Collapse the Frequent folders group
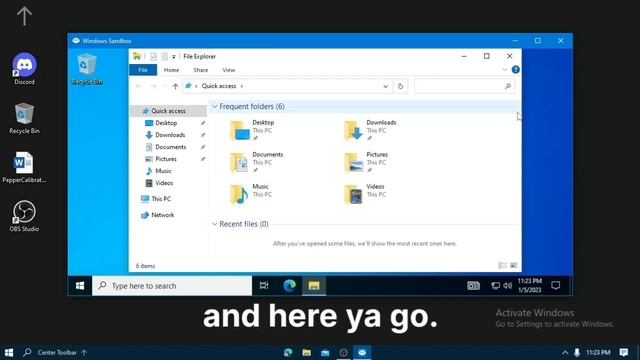Image resolution: width=640 pixels, height=360 pixels. (215, 107)
